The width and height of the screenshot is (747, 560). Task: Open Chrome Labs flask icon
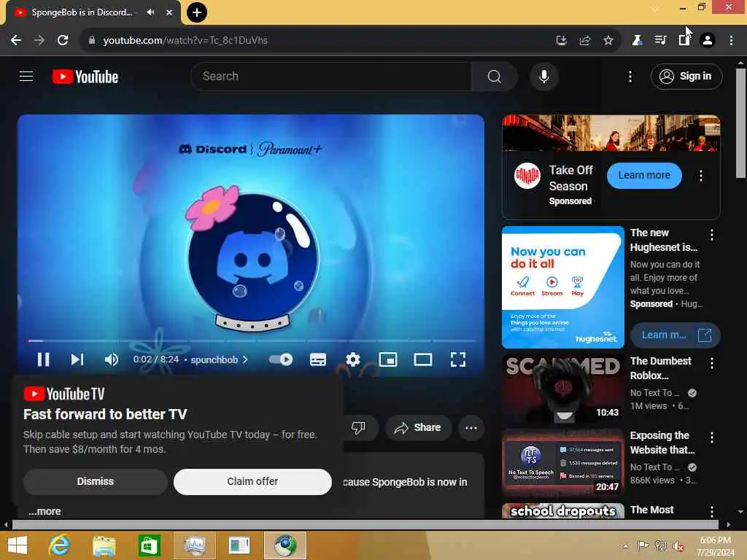pos(637,41)
